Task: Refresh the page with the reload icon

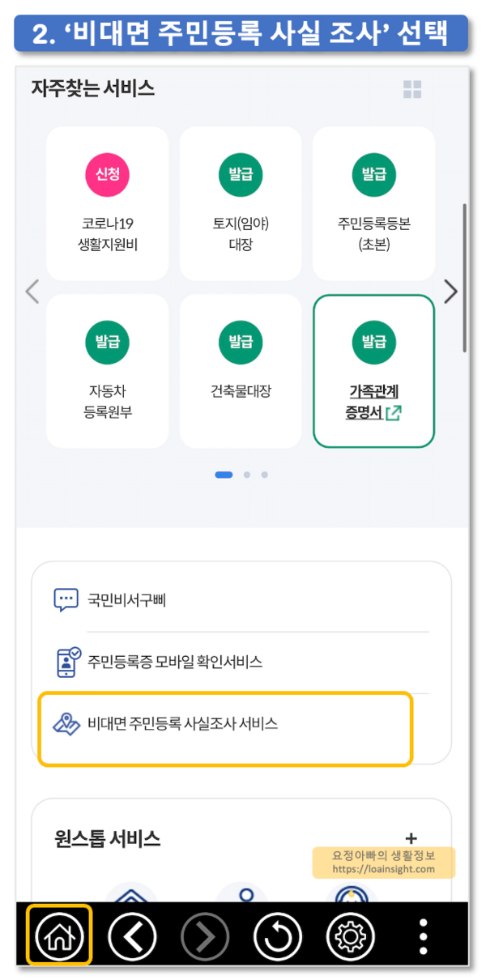Action: [x=277, y=936]
